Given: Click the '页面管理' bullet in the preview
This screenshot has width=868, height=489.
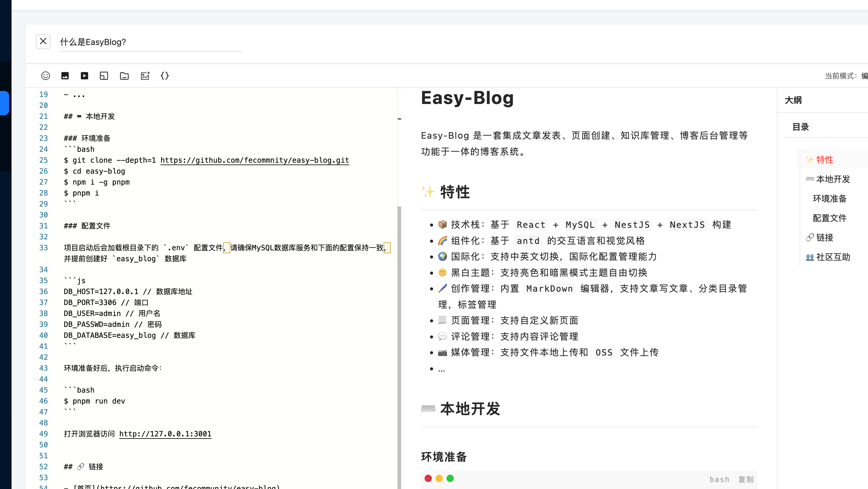Looking at the screenshot, I should pyautogui.click(x=508, y=321).
